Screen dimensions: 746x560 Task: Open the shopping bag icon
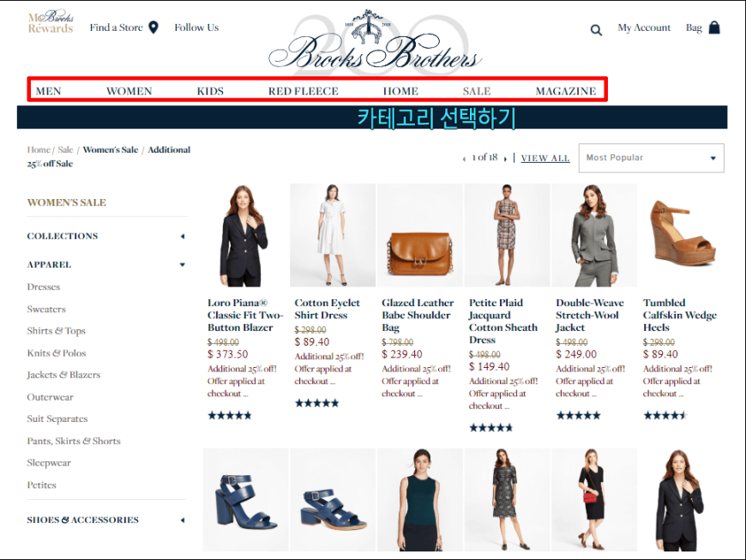click(714, 27)
